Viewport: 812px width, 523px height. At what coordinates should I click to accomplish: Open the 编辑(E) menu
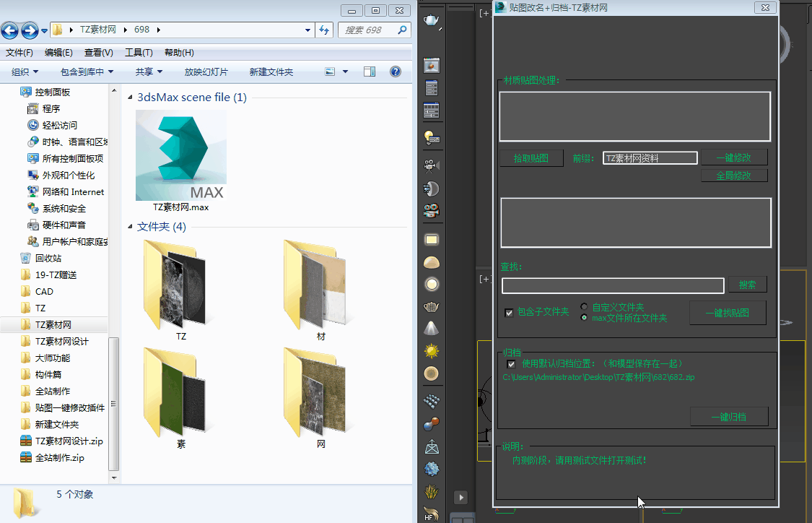click(x=58, y=52)
